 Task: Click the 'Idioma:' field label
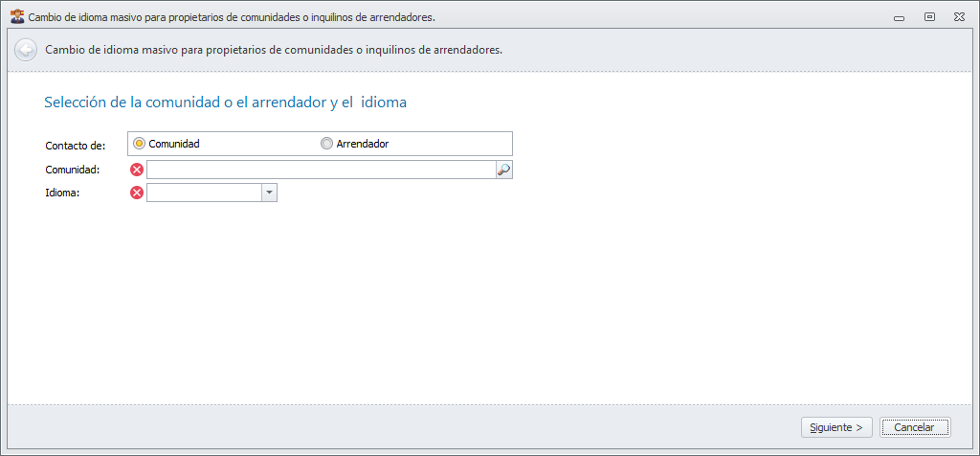point(62,194)
